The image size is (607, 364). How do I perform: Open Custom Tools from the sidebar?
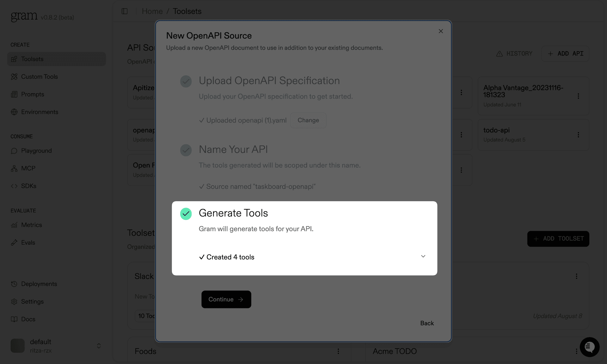click(39, 76)
